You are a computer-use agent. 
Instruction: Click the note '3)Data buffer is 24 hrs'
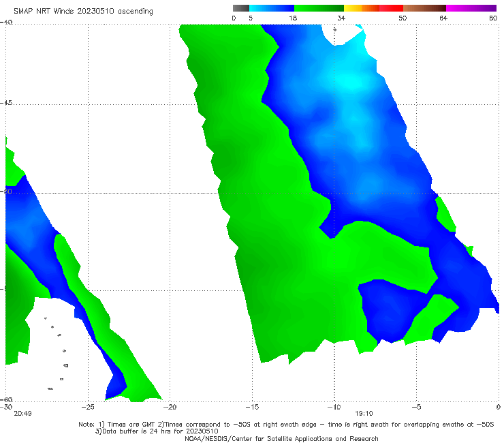(157, 431)
